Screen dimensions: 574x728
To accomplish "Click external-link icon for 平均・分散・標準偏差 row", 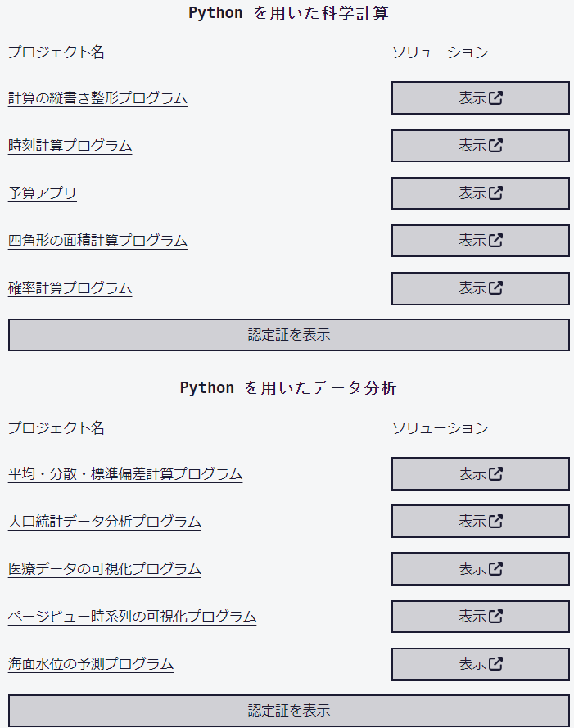I will tap(495, 473).
